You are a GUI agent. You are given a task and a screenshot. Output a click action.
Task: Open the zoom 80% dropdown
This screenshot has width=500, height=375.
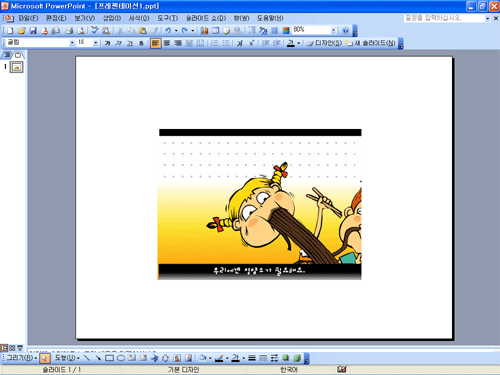tap(333, 30)
